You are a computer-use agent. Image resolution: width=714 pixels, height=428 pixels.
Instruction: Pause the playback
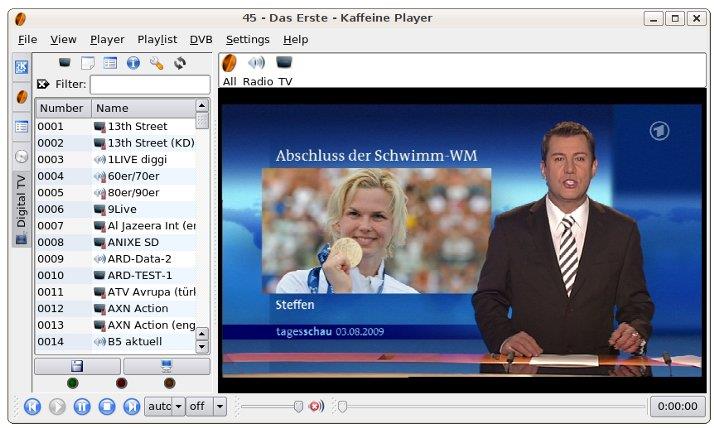click(x=82, y=406)
